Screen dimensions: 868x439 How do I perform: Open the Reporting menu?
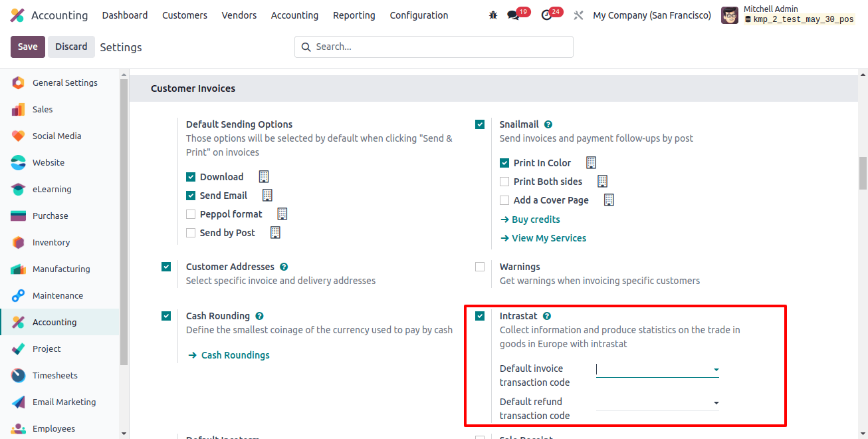354,15
